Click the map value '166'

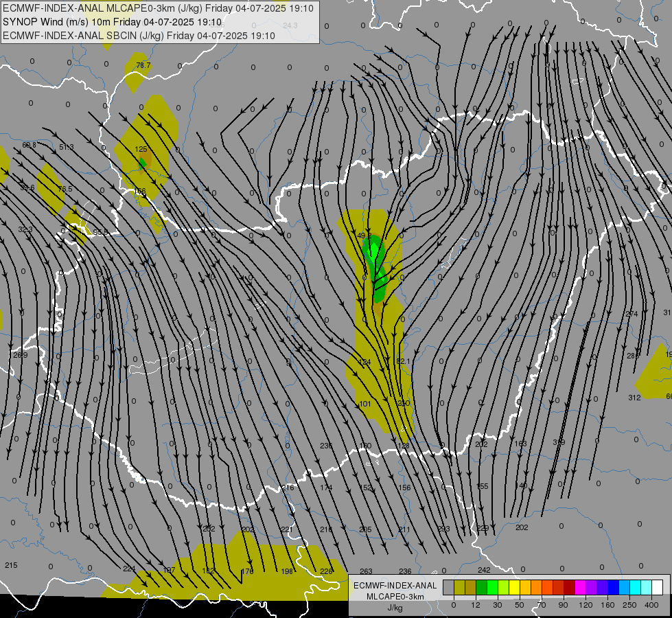tap(140, 192)
